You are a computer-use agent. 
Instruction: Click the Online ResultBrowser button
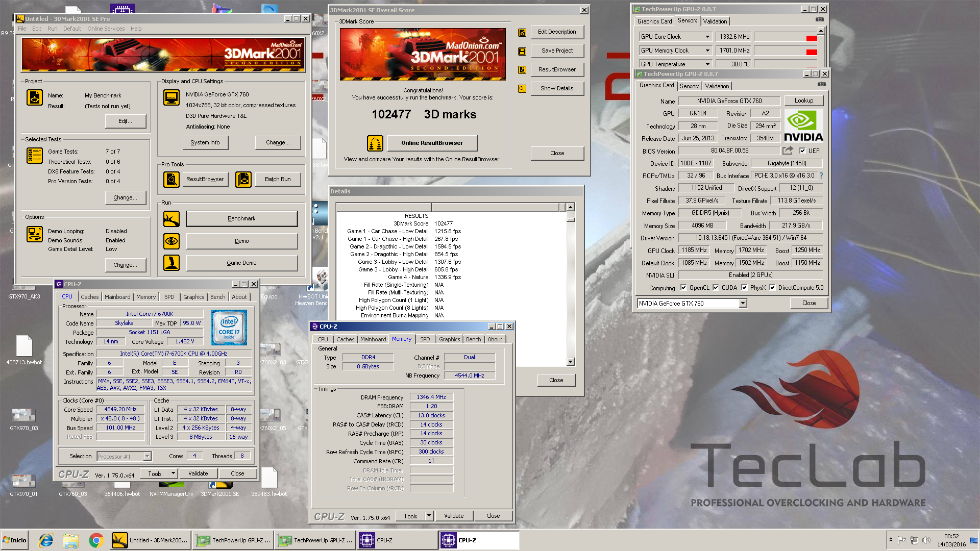point(432,143)
